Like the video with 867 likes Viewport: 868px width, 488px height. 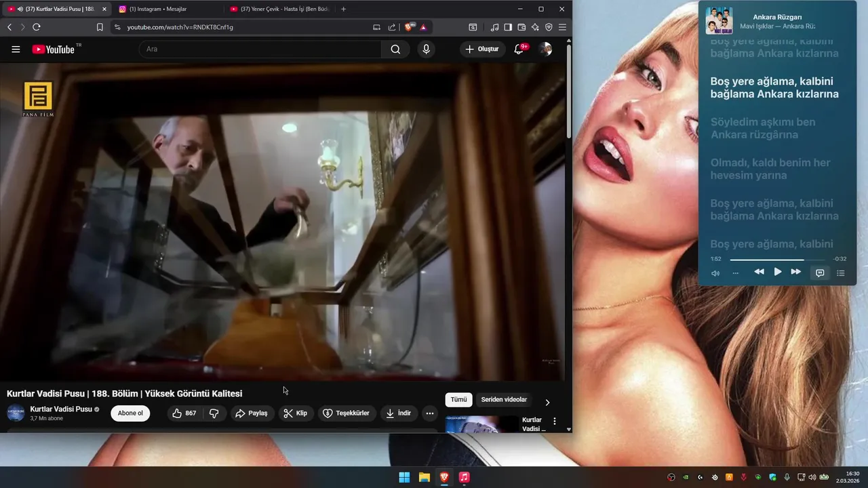pyautogui.click(x=184, y=413)
